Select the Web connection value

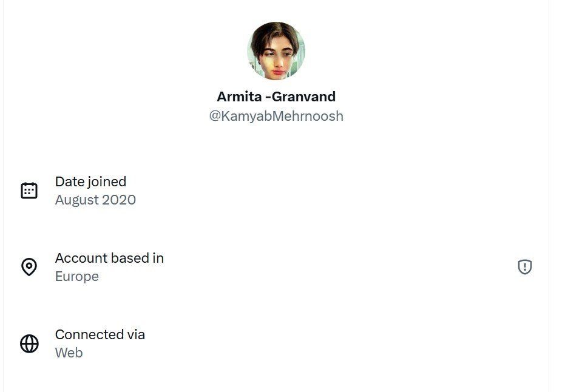(69, 353)
